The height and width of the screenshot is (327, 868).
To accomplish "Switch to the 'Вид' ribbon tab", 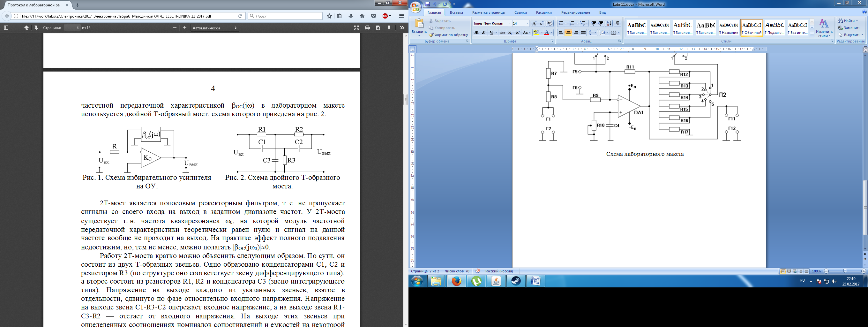I will click(x=602, y=12).
